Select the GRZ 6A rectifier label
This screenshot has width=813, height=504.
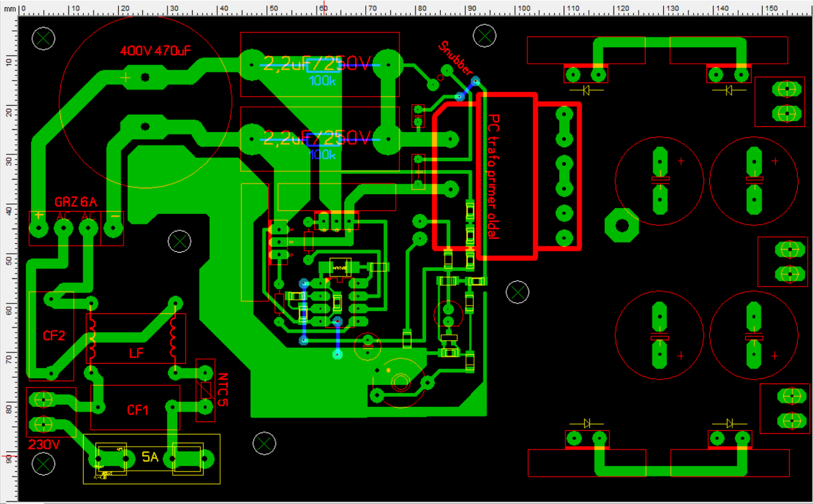76,202
